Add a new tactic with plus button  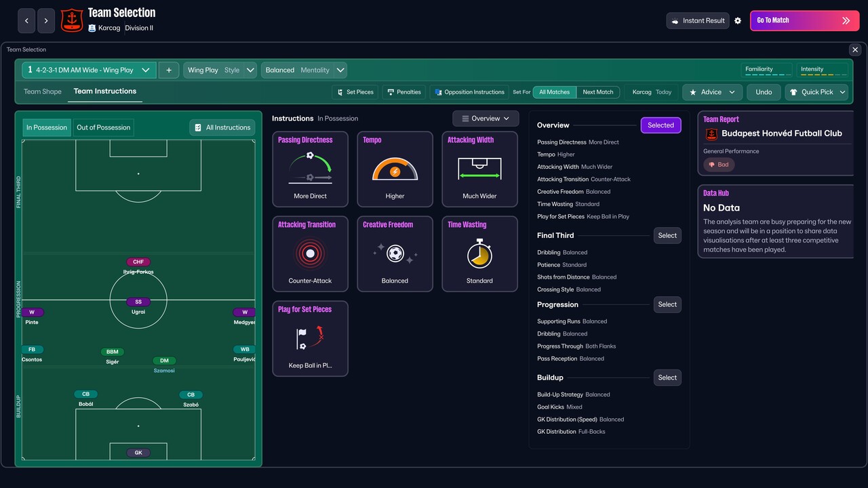(169, 70)
